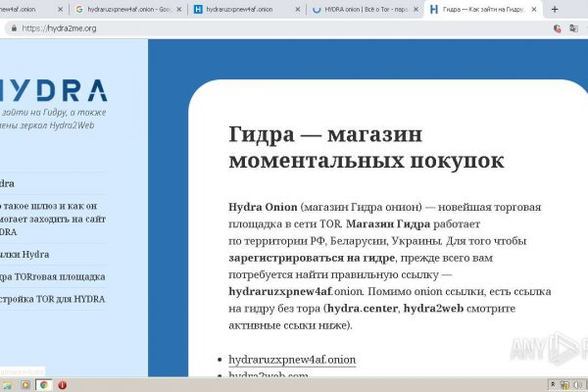588x392 pixels.
Task: Select the third tab with the H favicon
Action: [240, 10]
